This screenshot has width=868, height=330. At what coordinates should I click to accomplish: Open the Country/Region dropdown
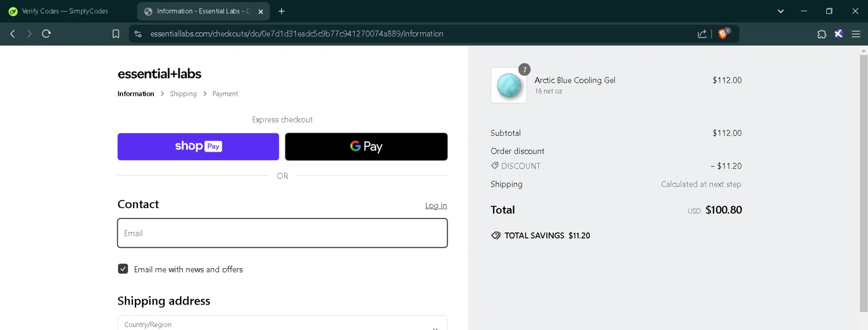click(x=282, y=323)
